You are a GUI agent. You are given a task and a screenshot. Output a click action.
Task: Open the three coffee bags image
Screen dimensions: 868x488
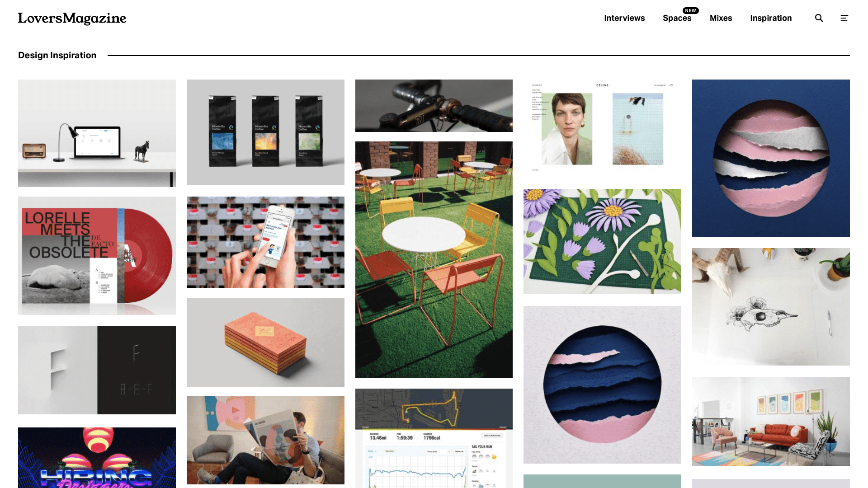coord(265,132)
